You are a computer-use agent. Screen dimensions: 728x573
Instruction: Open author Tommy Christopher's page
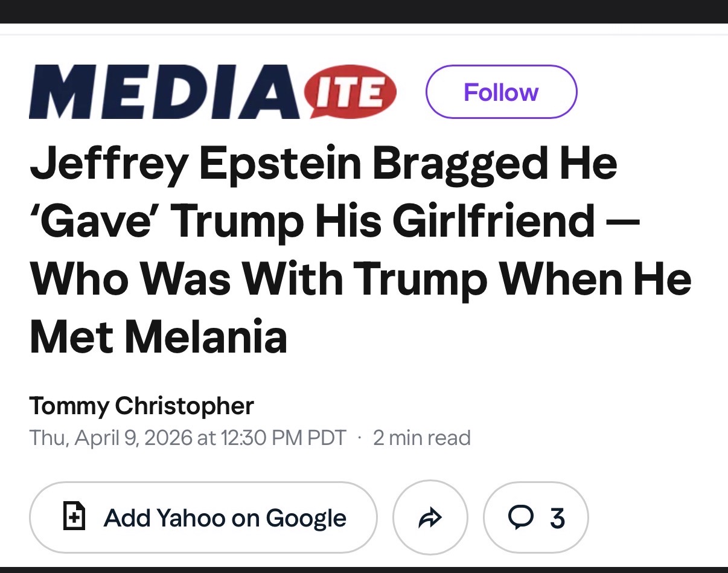141,406
